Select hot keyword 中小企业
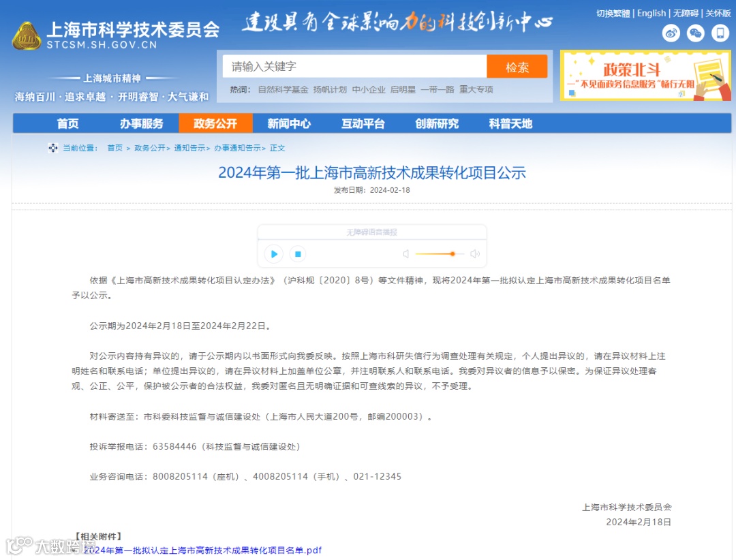This screenshot has width=736, height=560. (x=369, y=89)
